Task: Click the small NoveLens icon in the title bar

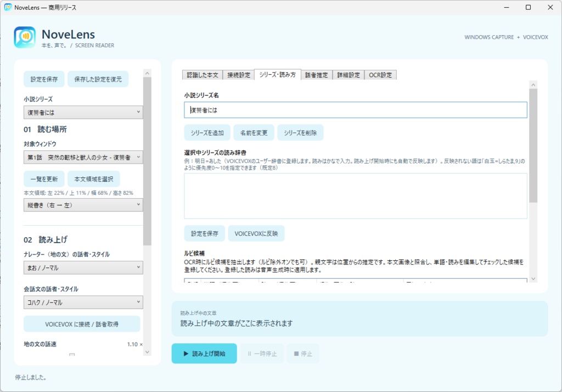Action: (x=8, y=7)
